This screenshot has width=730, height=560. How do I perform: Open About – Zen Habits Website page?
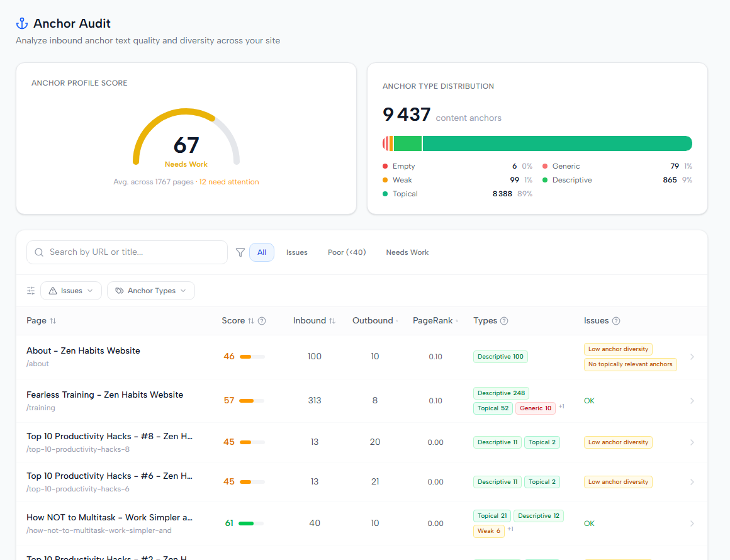click(83, 350)
